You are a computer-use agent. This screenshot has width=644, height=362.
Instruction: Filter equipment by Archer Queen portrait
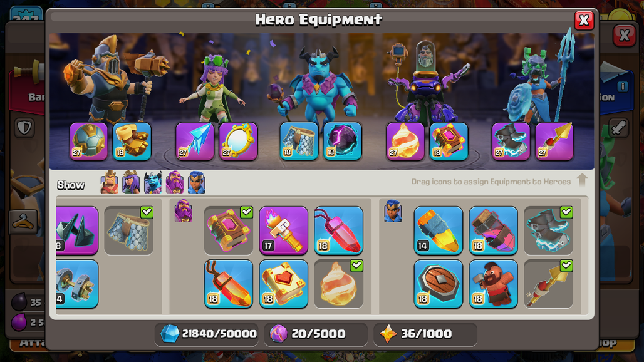click(x=131, y=182)
